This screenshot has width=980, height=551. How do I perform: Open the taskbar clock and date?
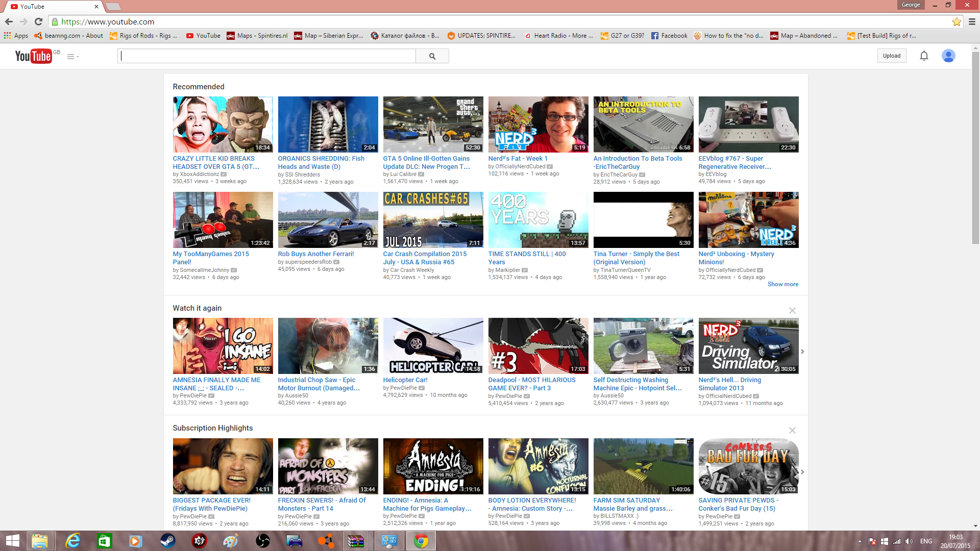[x=955, y=541]
